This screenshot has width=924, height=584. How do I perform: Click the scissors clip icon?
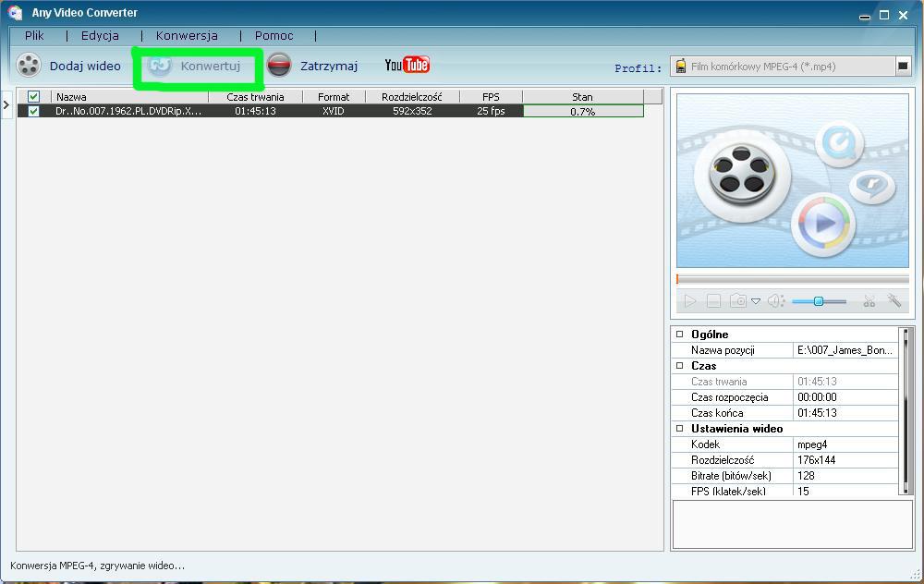[869, 301]
